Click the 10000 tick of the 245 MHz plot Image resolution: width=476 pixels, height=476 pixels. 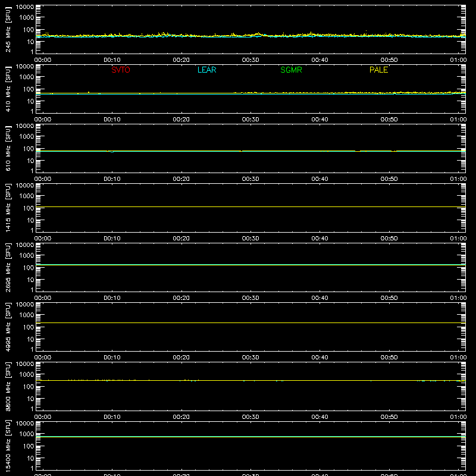pos(25,7)
